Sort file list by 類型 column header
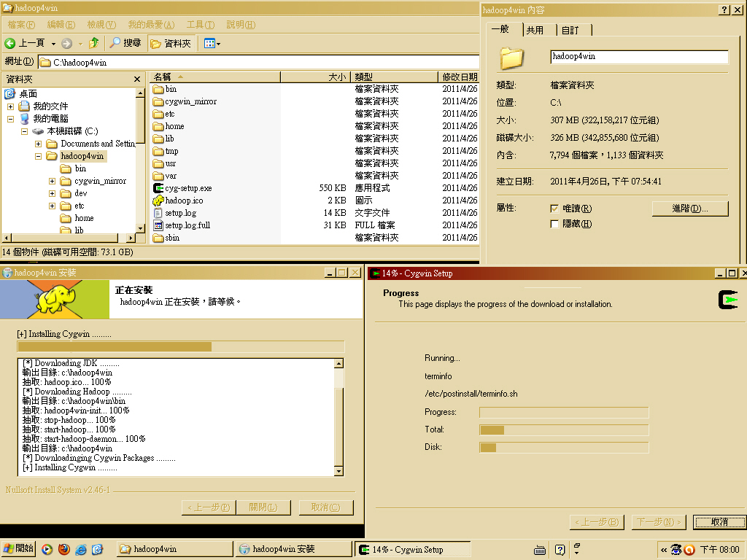This screenshot has height=560, width=747. coord(394,77)
